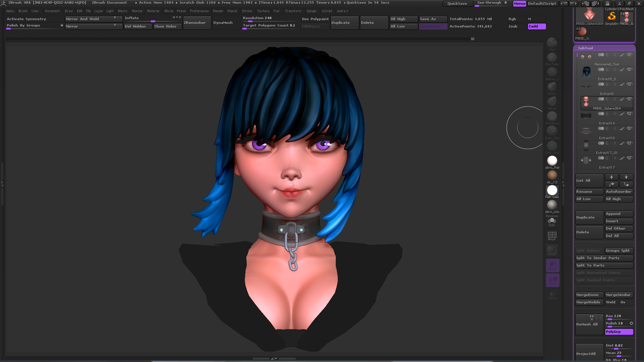The width and height of the screenshot is (644, 362).
Task: Toggle Ghost transparency mode
Action: [552, 265]
